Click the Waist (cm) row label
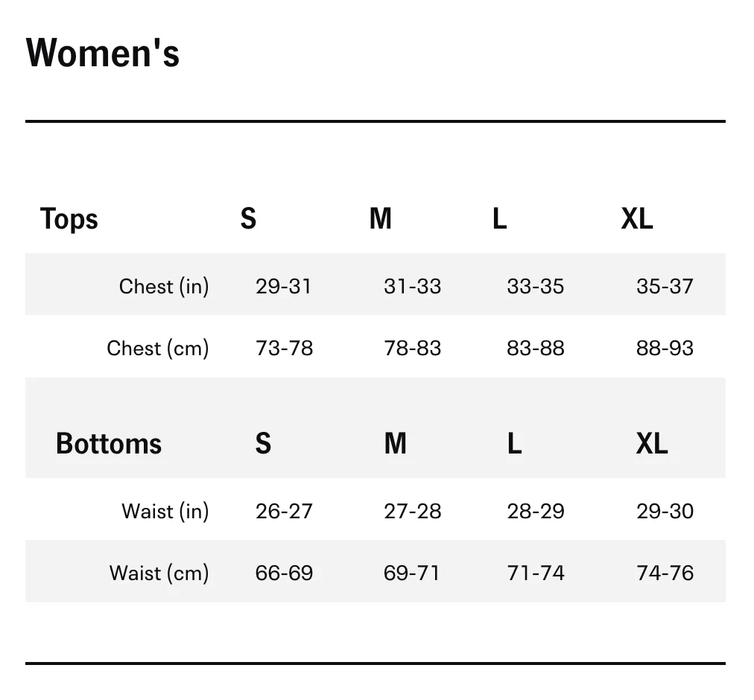The image size is (754, 700). (x=159, y=573)
